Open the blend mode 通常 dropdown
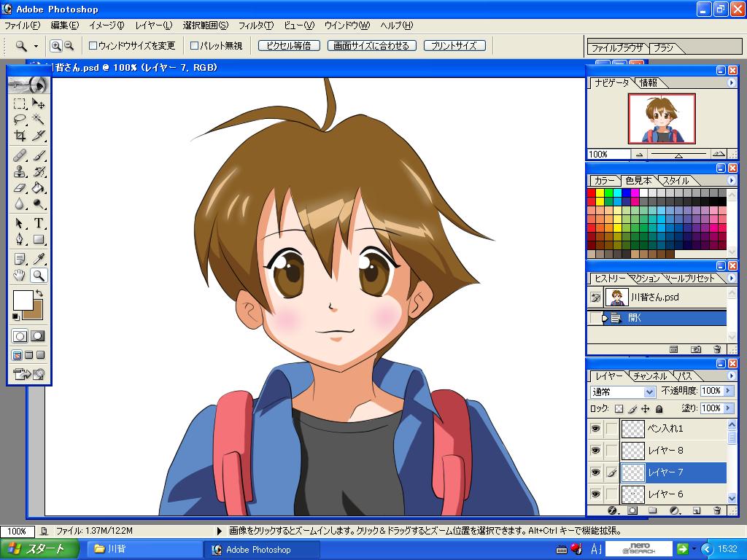 (x=649, y=392)
